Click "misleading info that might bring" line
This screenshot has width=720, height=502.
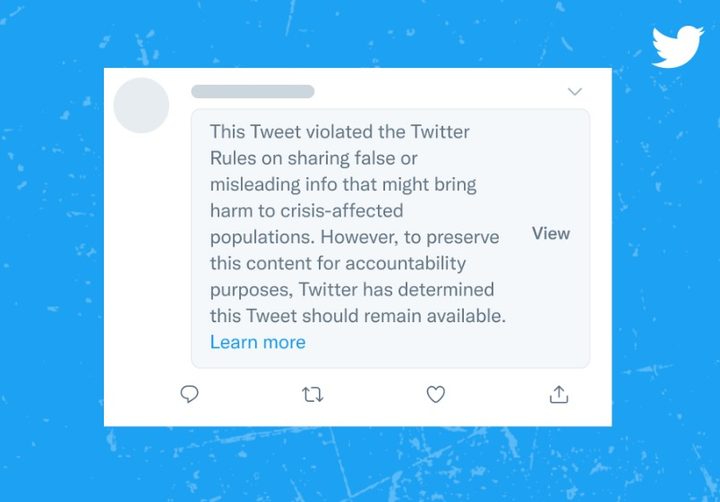(343, 184)
